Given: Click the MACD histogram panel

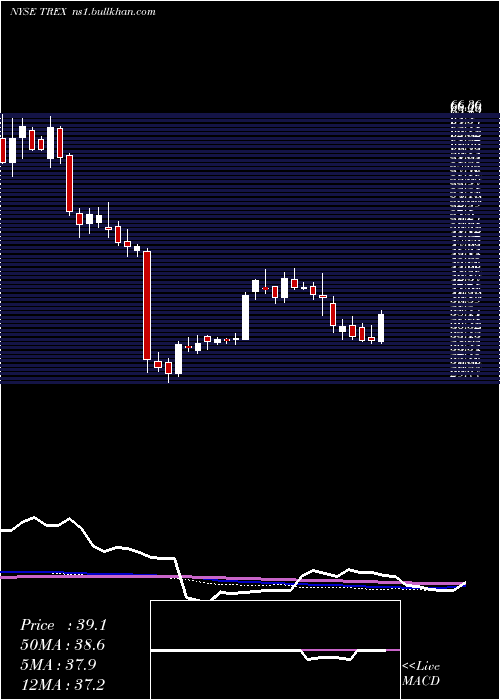Looking at the screenshot, I should (275, 650).
